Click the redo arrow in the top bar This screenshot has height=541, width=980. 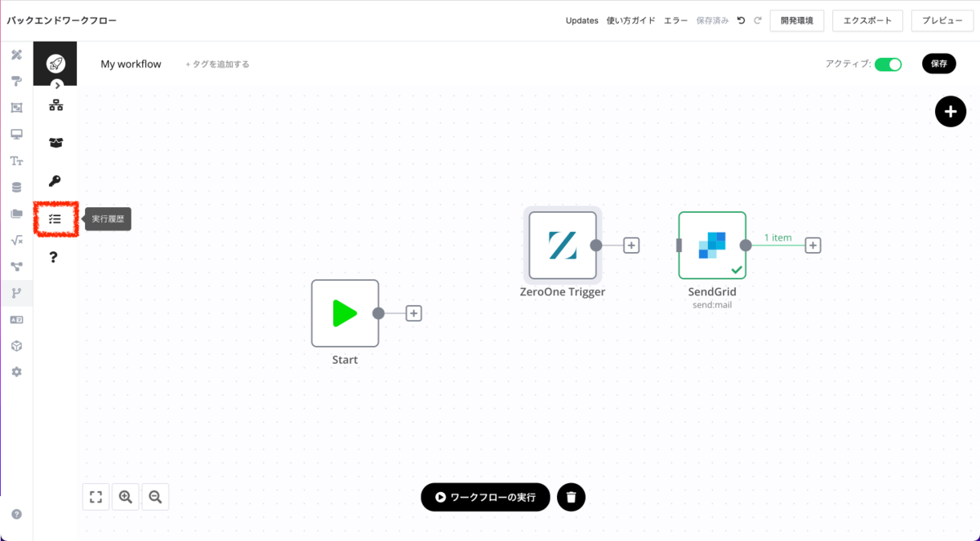coord(758,20)
